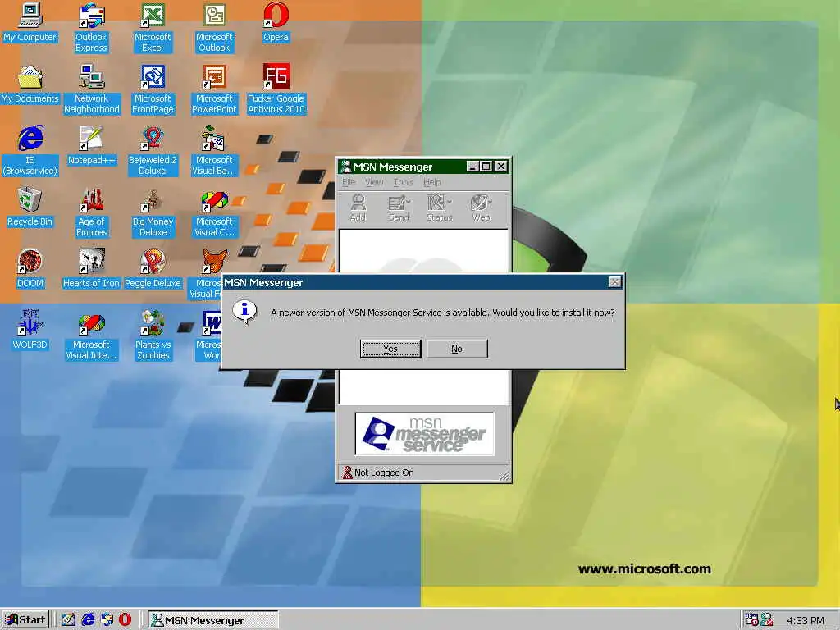
Task: Click Add contact toolbar button in Messenger
Action: 358,208
